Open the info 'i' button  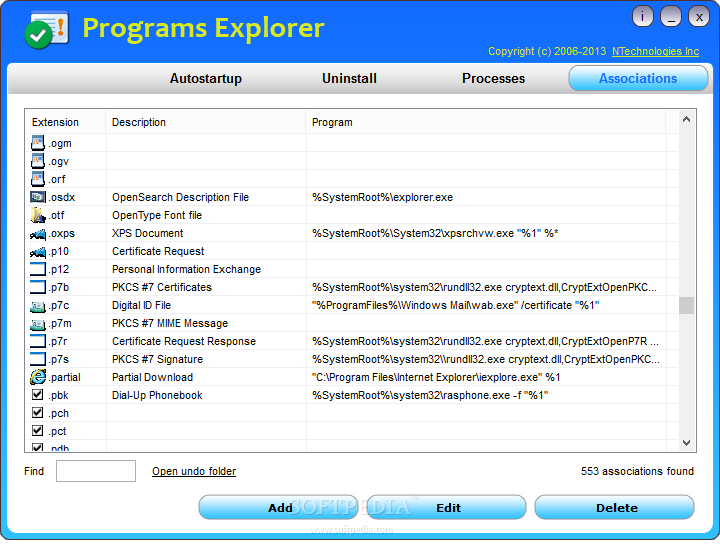(642, 17)
